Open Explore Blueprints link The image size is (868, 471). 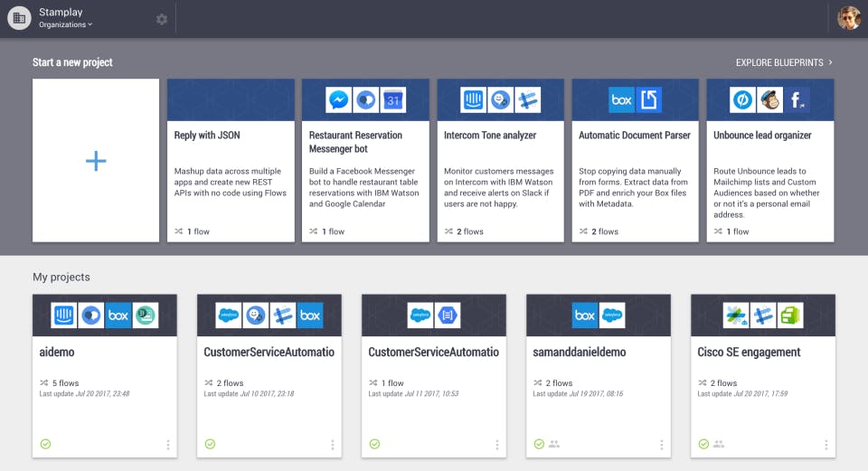click(784, 62)
